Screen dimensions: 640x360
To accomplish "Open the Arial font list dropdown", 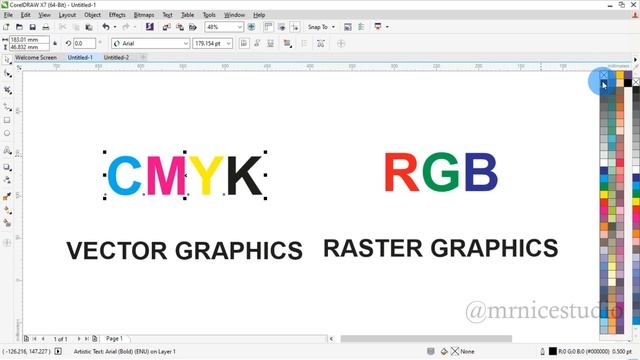I will pos(186,43).
